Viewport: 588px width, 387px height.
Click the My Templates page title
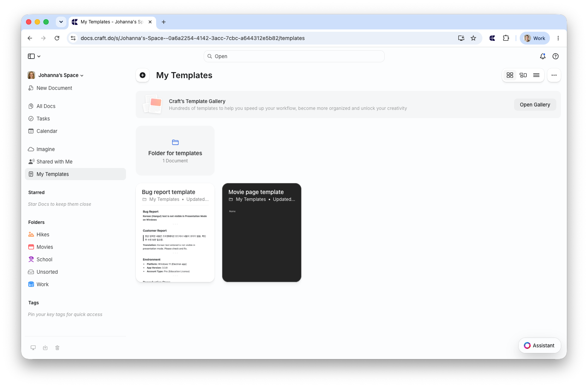pos(184,75)
